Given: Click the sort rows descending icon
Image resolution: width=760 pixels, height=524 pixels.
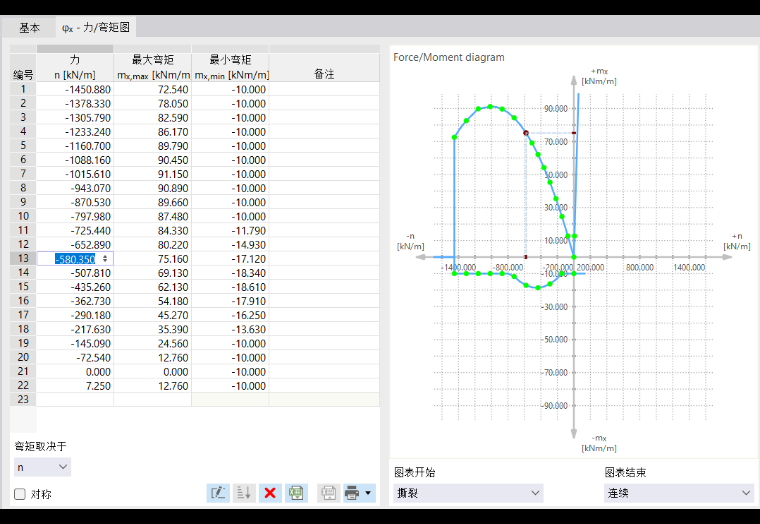Looking at the screenshot, I should (x=244, y=493).
